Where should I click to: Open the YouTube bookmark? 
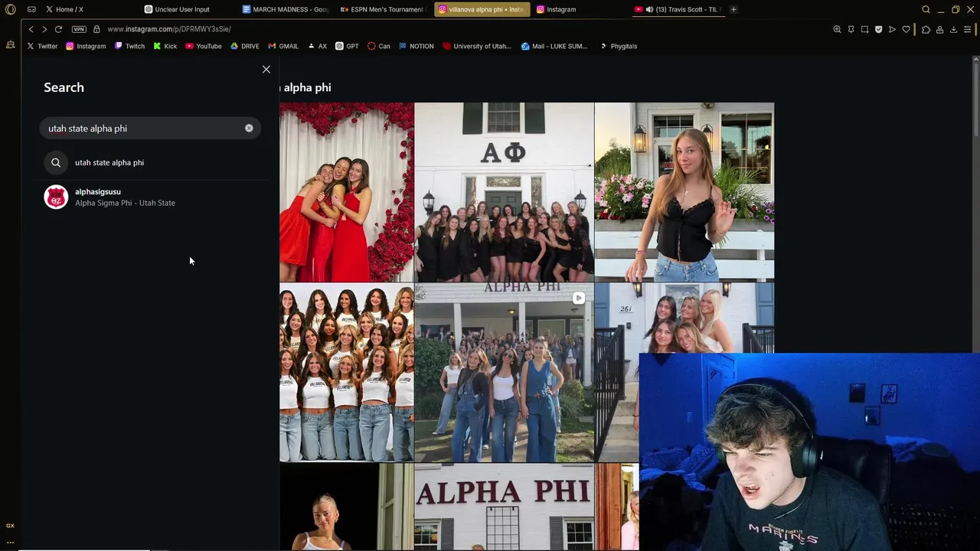[x=203, y=46]
